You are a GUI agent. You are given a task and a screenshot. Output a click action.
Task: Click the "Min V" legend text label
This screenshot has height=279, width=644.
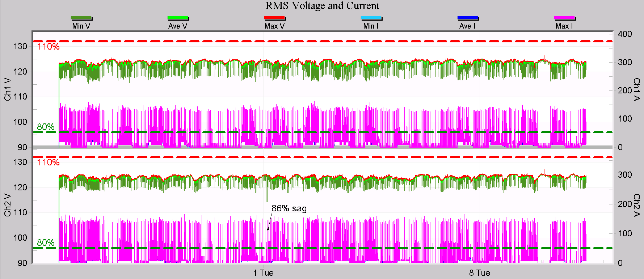81,26
